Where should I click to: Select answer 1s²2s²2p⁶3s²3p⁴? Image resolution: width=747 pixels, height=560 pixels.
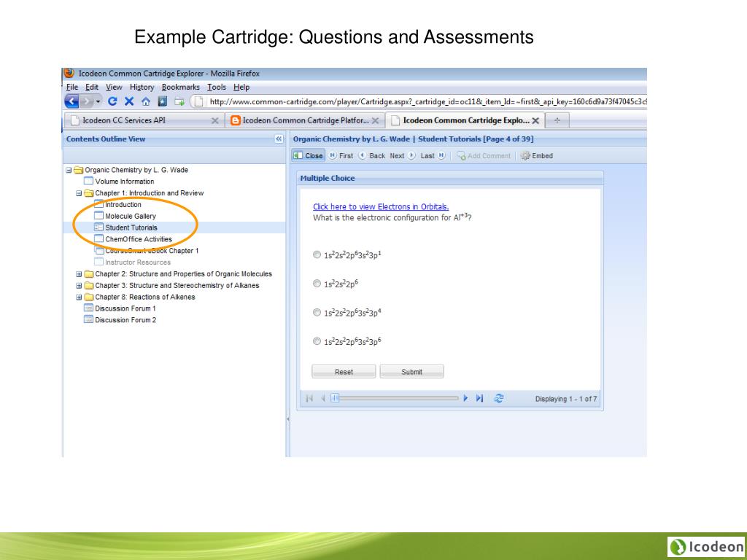(x=317, y=312)
